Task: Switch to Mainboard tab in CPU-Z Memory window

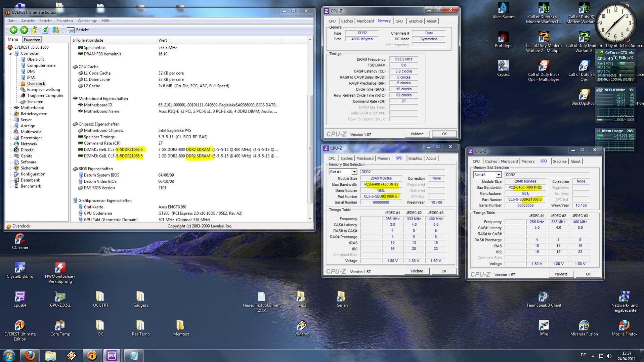Action: click(365, 21)
